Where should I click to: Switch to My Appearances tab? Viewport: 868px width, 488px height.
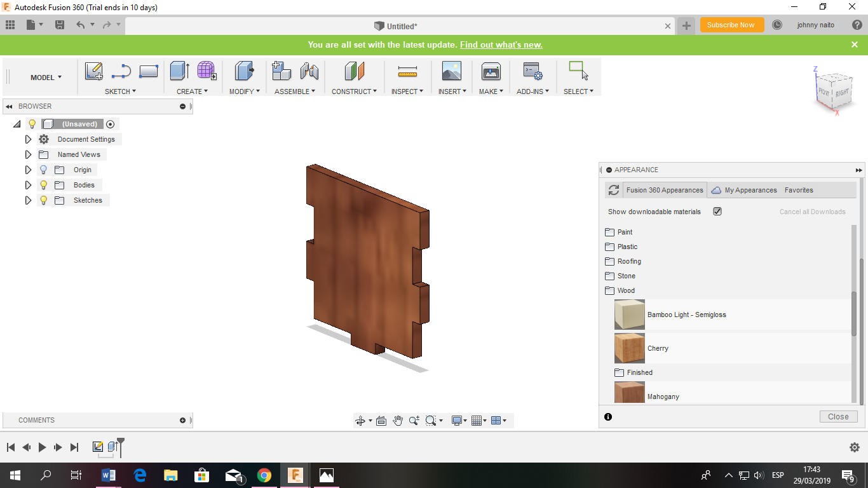tap(744, 190)
